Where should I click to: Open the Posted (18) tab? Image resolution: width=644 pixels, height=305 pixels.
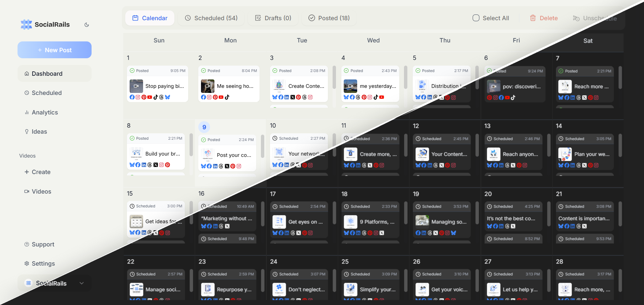329,18
